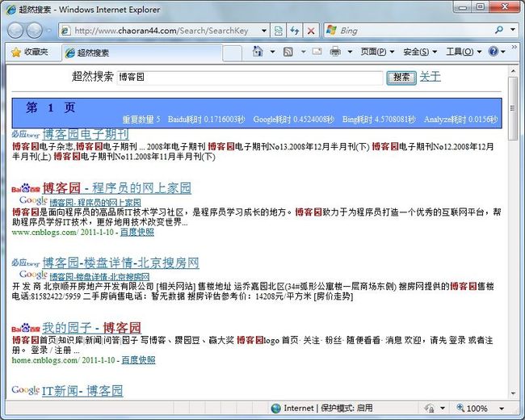Open 百度快照 link for www.cnblogs.com
525x420 pixels.
(137, 232)
